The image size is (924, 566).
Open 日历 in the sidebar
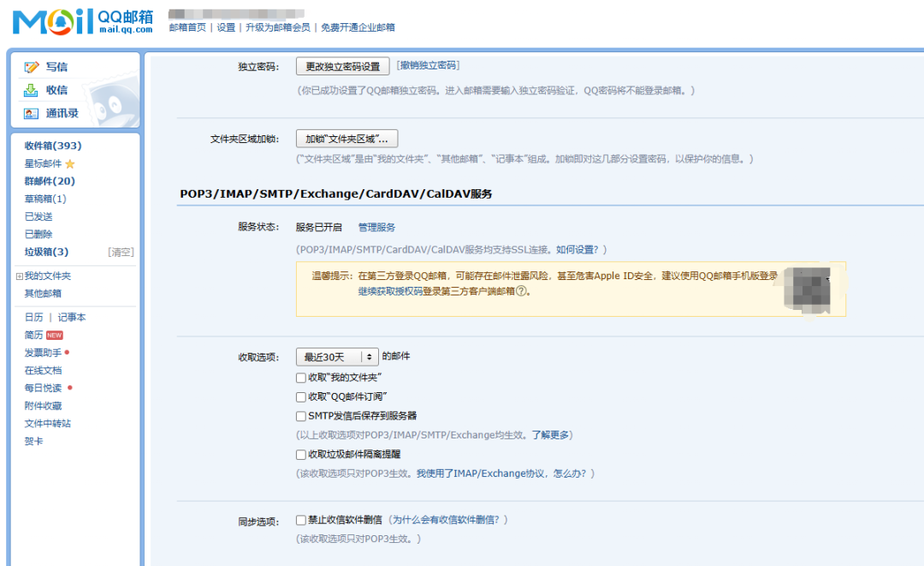pos(33,317)
